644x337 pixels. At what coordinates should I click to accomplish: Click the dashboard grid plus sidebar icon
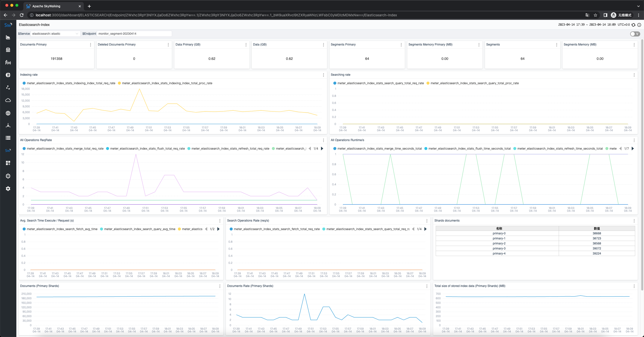(x=8, y=163)
